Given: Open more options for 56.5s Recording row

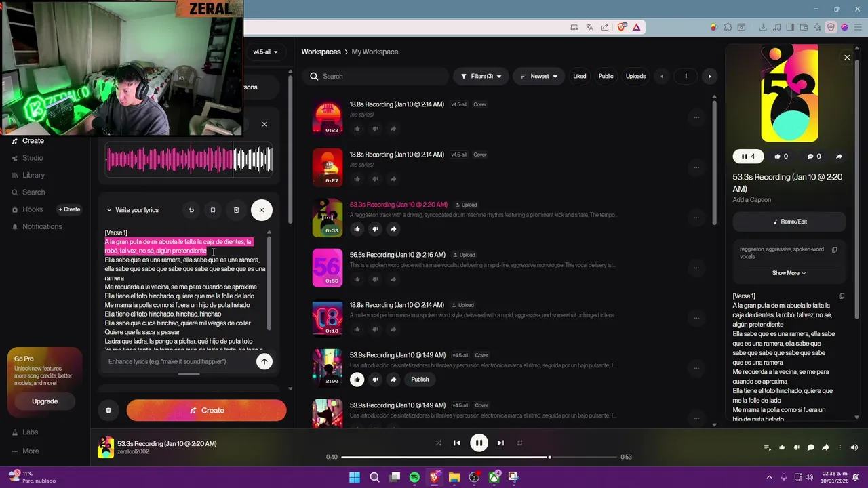Looking at the screenshot, I should (696, 268).
